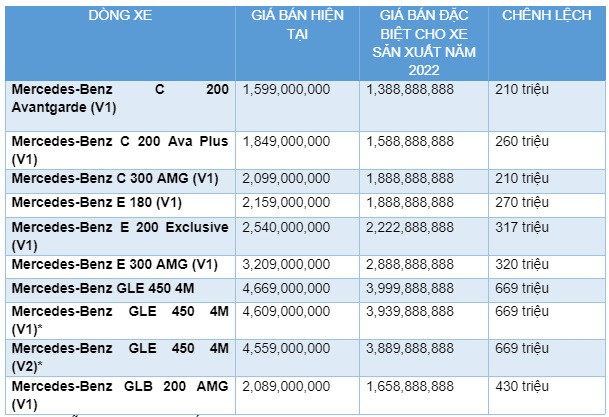Select the CHÊNH LỆCH column header
Viewport: 609px width, 417px height.
[548, 16]
